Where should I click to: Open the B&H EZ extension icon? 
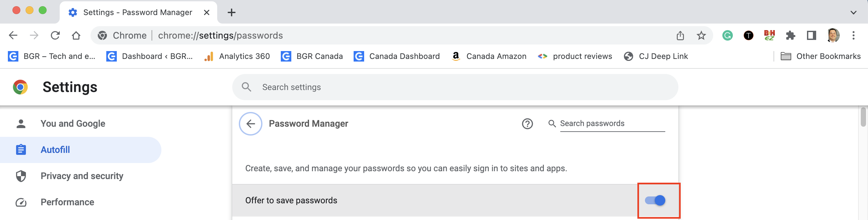click(x=769, y=35)
